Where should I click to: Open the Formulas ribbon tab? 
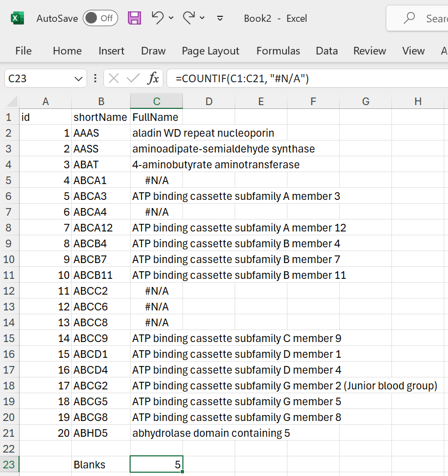point(278,51)
